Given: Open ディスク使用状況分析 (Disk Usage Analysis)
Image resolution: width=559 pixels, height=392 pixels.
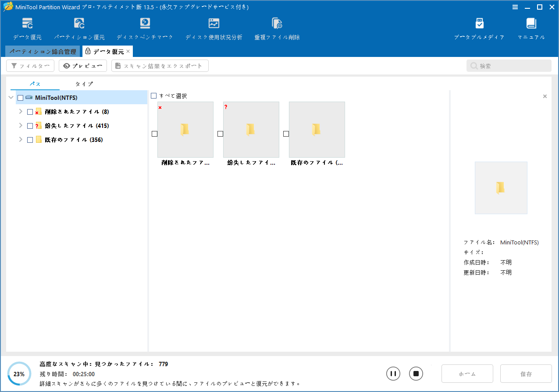Looking at the screenshot, I should [214, 28].
